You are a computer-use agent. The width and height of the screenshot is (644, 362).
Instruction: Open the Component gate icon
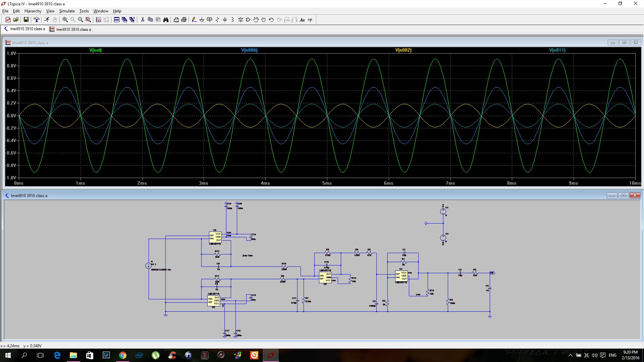pyautogui.click(x=248, y=20)
